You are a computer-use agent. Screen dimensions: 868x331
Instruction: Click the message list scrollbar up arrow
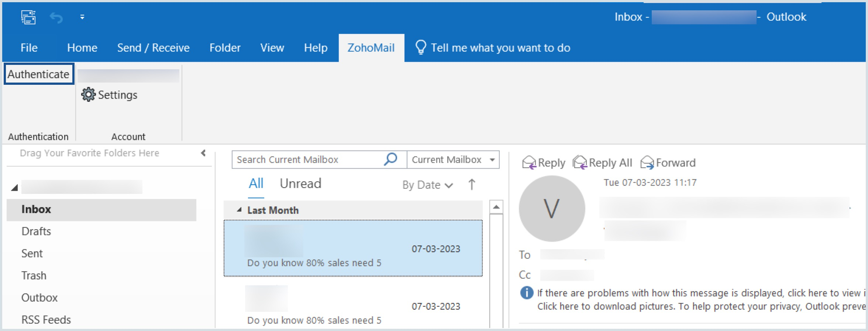[496, 207]
